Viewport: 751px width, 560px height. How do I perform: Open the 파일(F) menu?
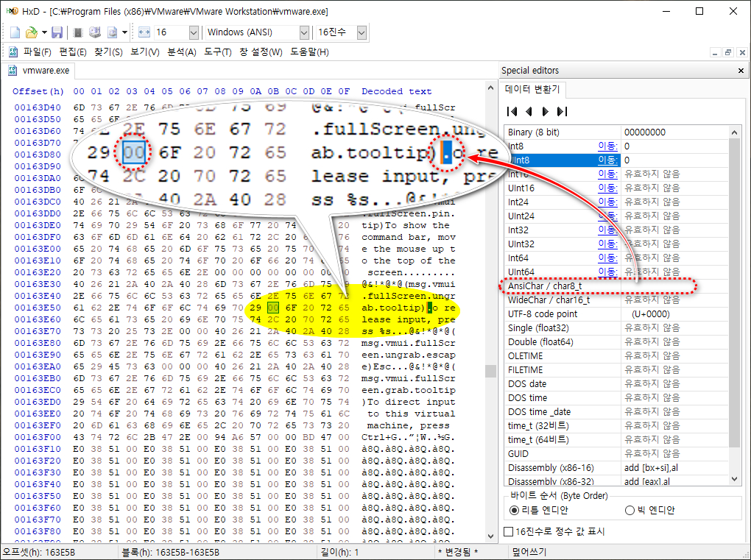(38, 52)
